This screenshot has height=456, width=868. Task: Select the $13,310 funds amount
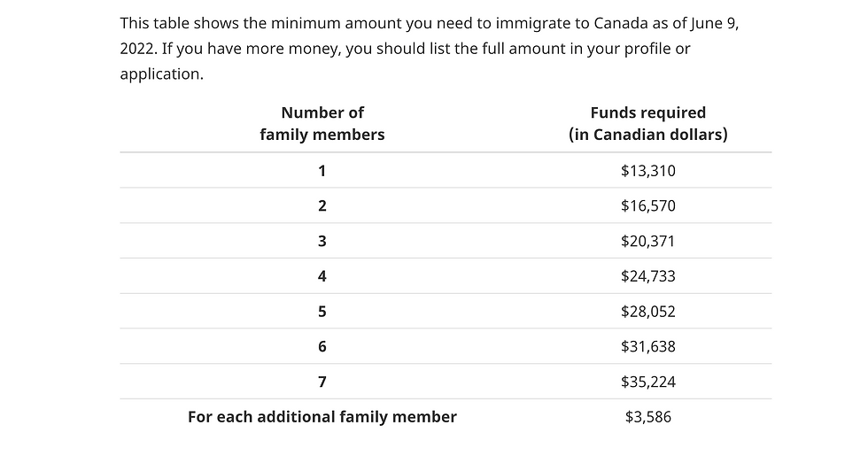coord(647,170)
